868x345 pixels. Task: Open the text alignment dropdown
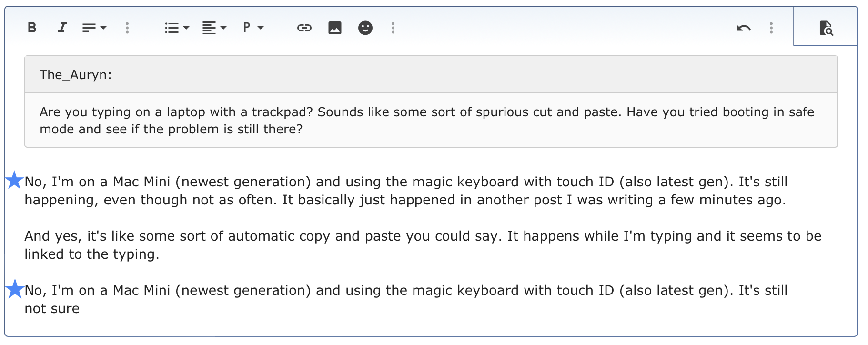214,28
